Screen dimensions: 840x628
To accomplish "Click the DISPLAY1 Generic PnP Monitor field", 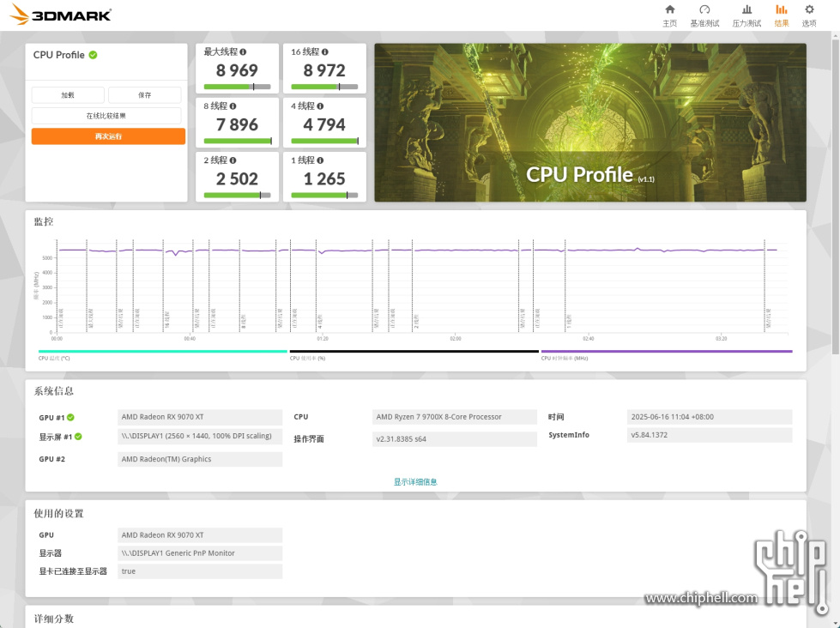I will 200,553.
